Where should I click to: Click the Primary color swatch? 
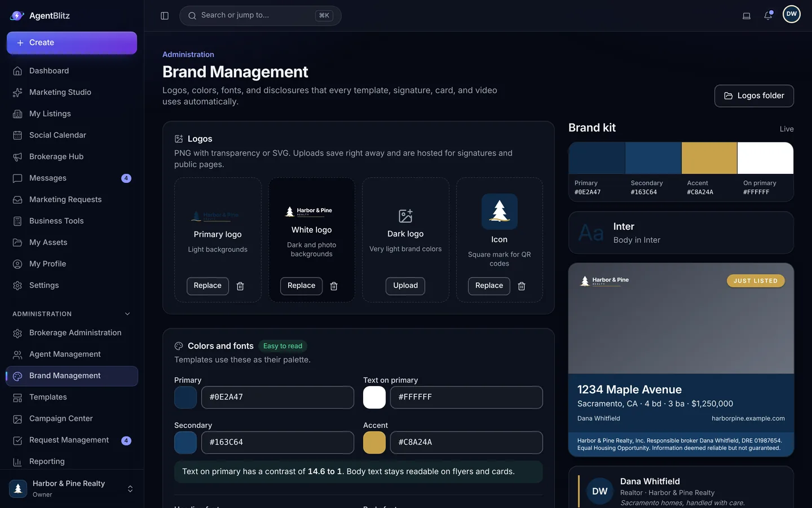[186, 397]
